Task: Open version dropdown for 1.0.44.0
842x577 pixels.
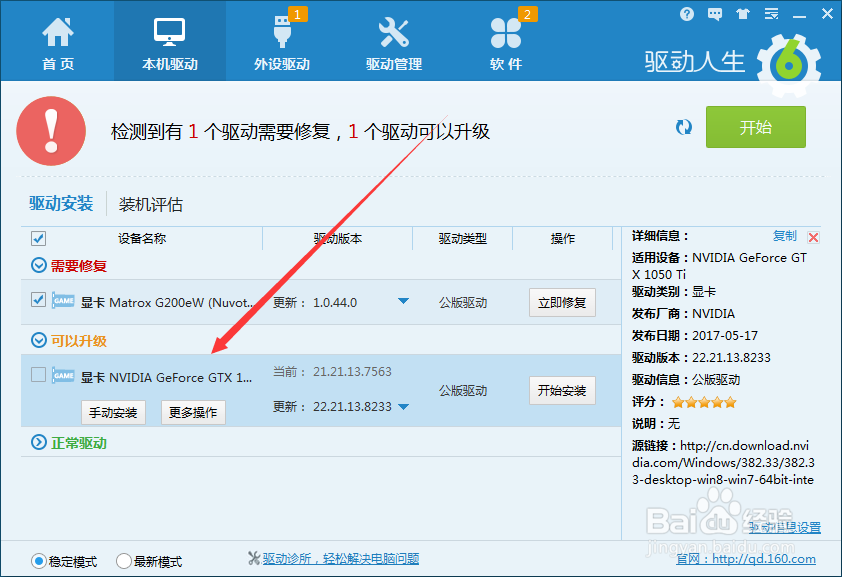Action: 403,302
